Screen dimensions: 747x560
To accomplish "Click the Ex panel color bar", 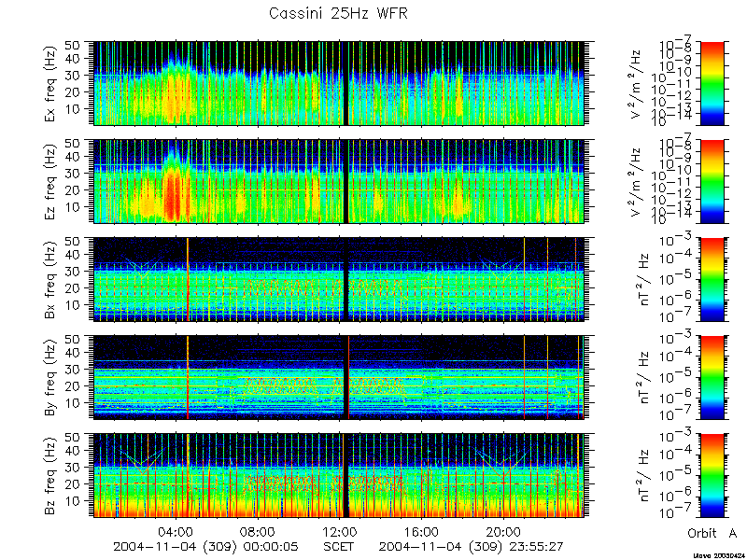I will click(712, 83).
